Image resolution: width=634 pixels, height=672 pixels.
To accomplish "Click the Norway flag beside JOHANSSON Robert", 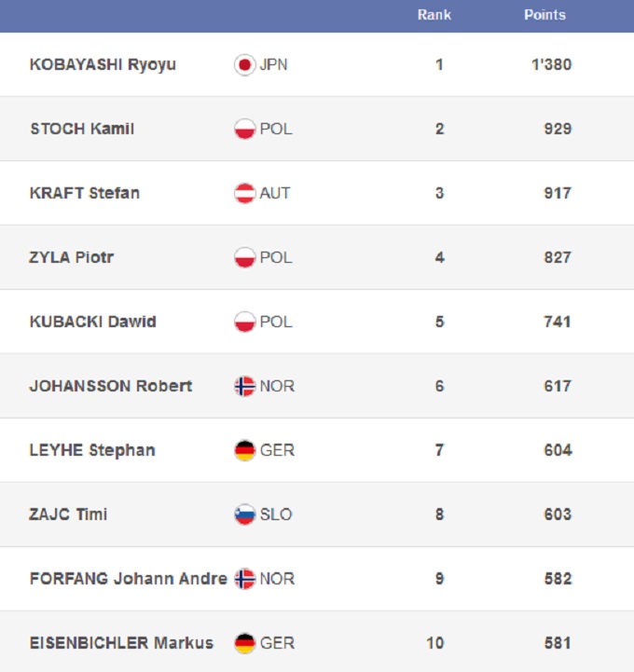I will 244,387.
